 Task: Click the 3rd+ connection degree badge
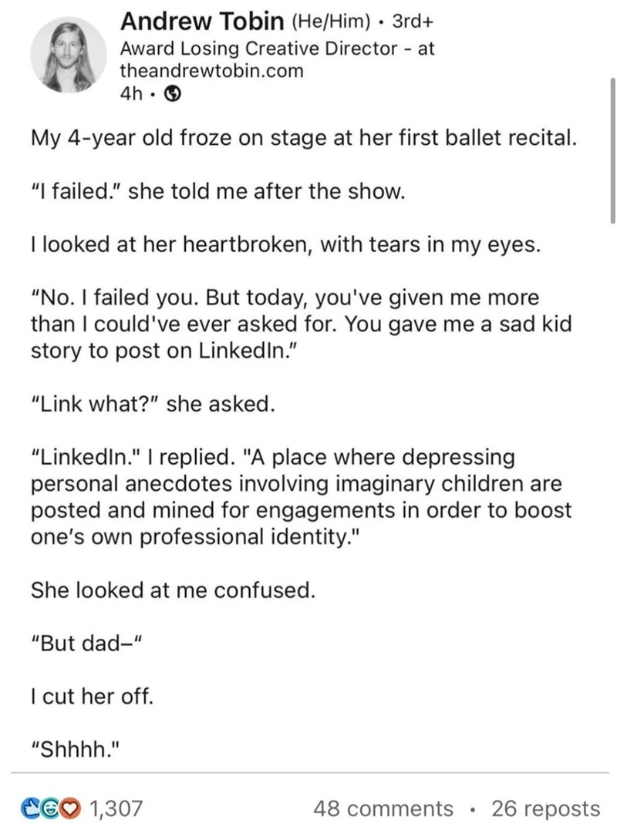pyautogui.click(x=416, y=22)
